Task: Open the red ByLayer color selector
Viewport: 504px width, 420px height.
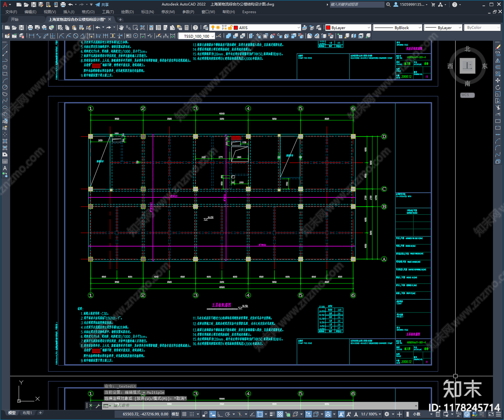Action: 348,28
